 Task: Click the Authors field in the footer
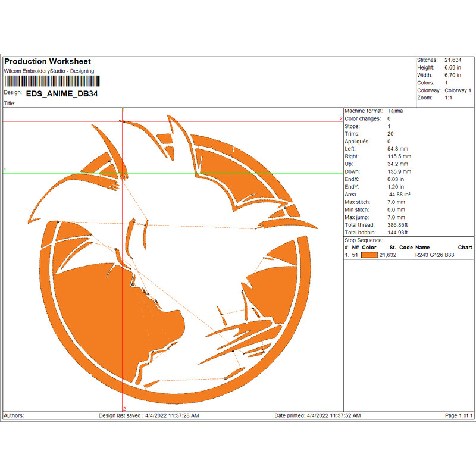tap(14, 415)
